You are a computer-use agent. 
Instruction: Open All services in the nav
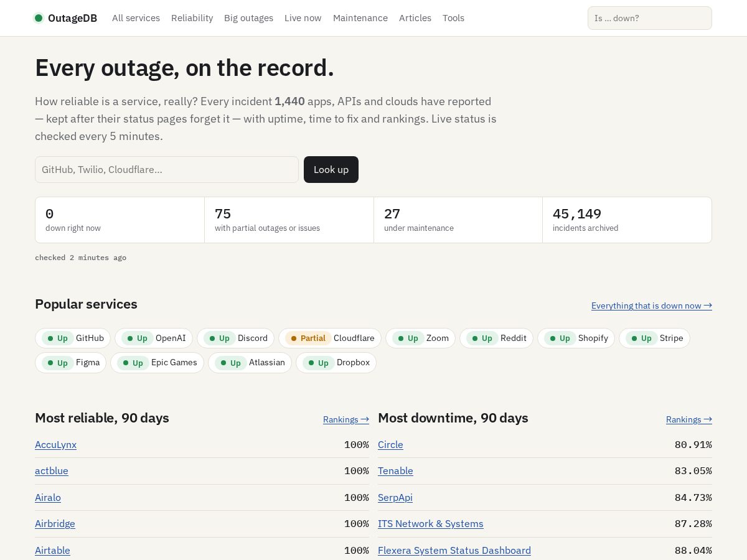click(136, 18)
